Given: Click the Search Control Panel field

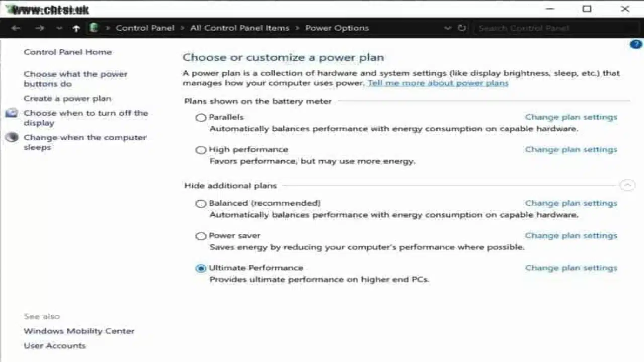Looking at the screenshot, I should [x=553, y=28].
